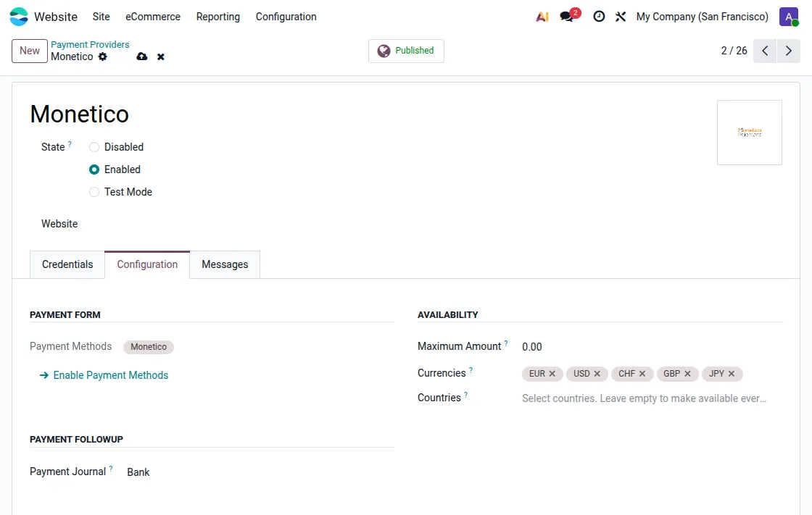Switch to the Credentials tab
812x515 pixels.
tap(67, 264)
